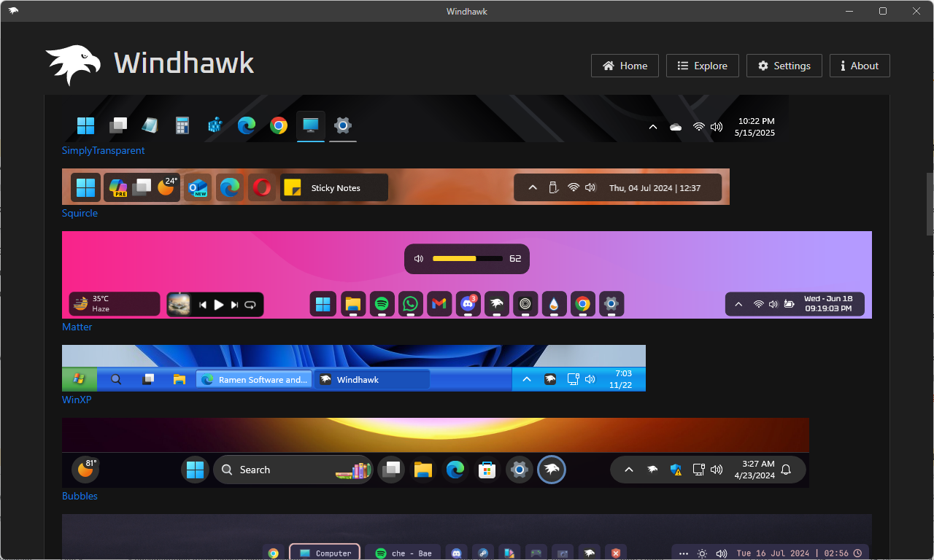Click the Home button
Image resolution: width=934 pixels, height=560 pixels.
tap(625, 66)
